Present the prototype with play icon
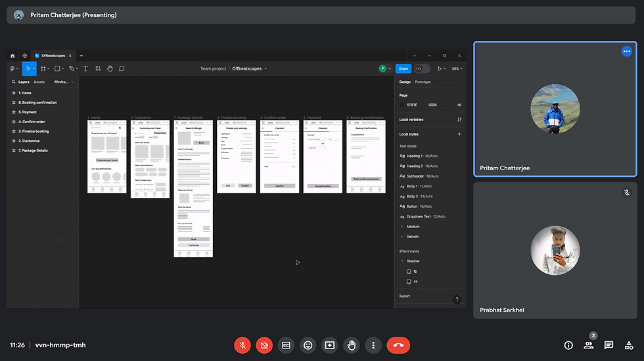 tap(440, 68)
